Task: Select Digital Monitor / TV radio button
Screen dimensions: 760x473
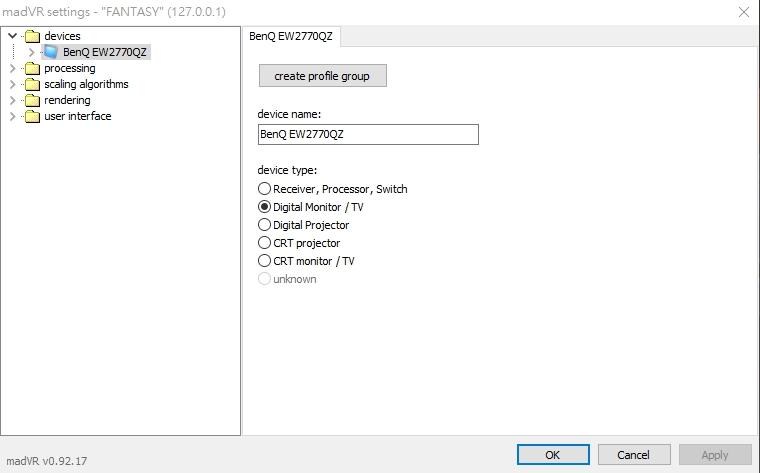Action: (265, 207)
